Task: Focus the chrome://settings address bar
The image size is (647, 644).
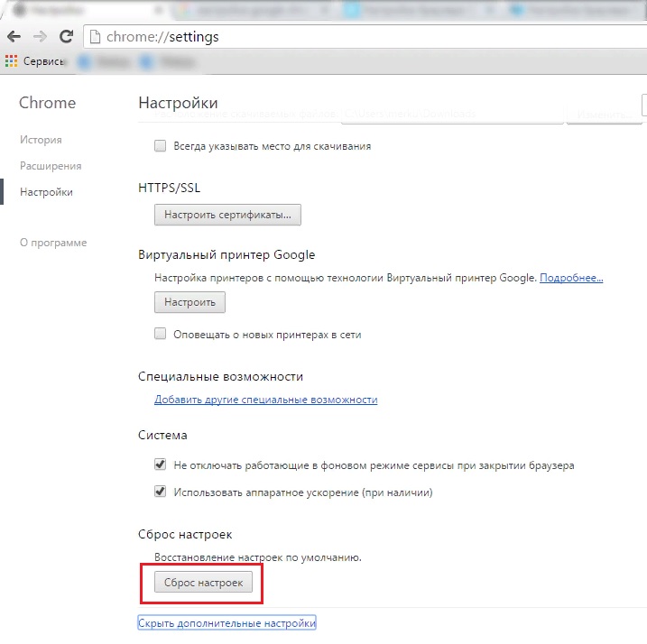Action: click(367, 37)
